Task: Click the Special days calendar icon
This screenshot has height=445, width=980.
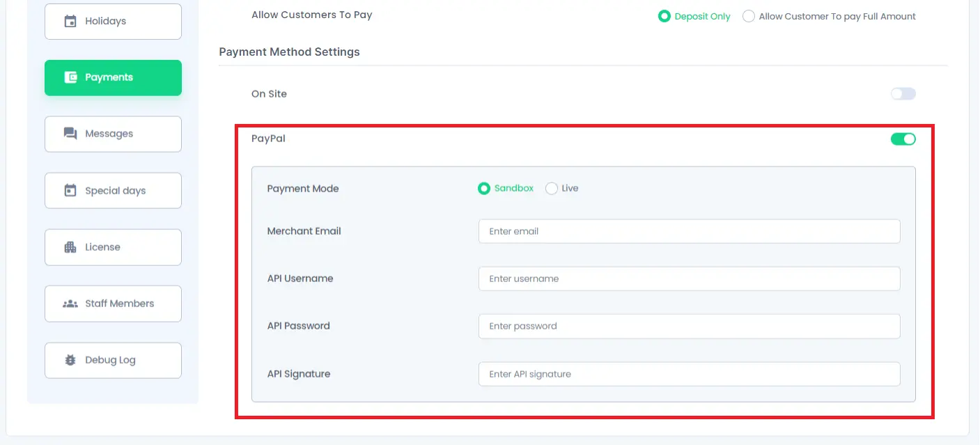Action: pos(70,190)
